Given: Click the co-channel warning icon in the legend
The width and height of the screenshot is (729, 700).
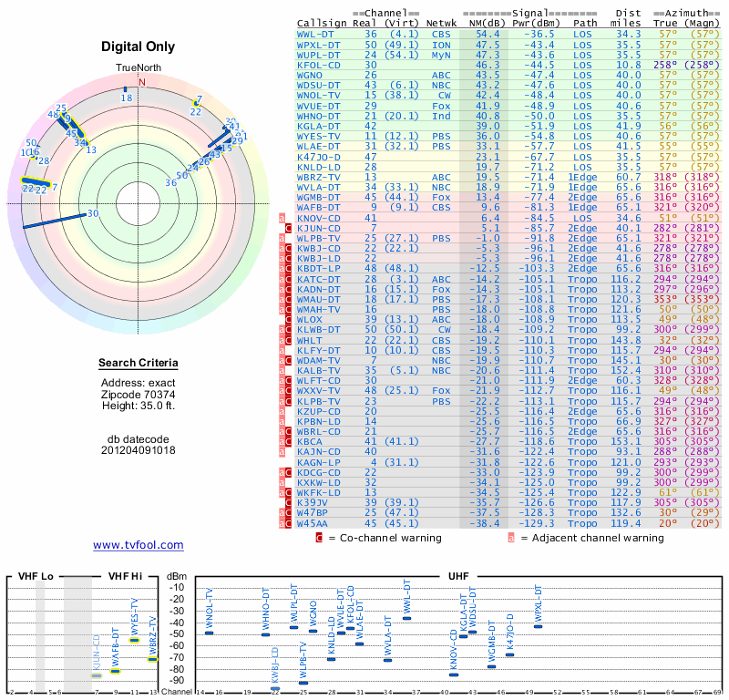Looking at the screenshot, I should [x=319, y=538].
